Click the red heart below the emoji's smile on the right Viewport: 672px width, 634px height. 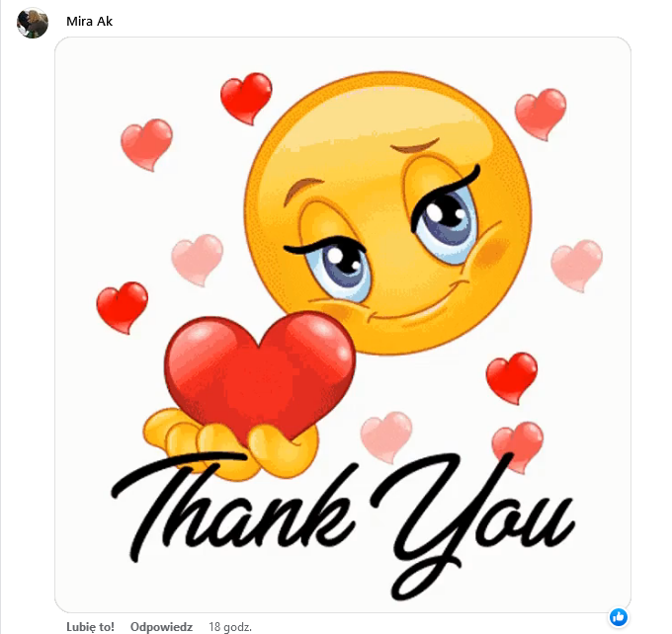point(512,378)
